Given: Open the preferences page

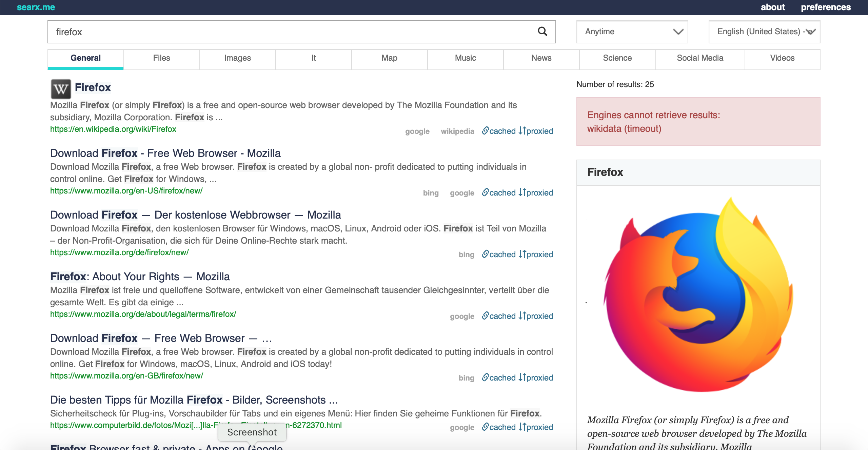Looking at the screenshot, I should point(826,7).
